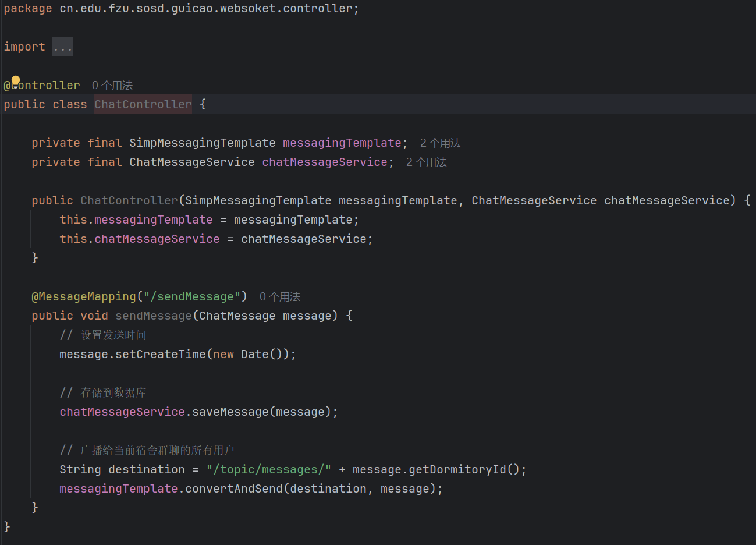Click the package name cn.edu.fzu.sosd.guicao.websoket.controller
Screen dimensions: 756x545
[207, 9]
